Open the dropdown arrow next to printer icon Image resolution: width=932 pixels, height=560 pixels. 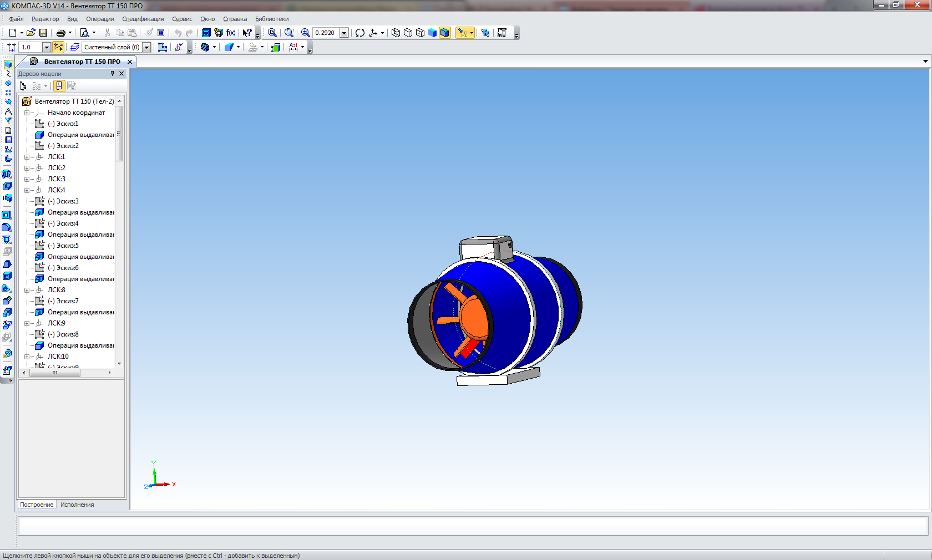70,33
